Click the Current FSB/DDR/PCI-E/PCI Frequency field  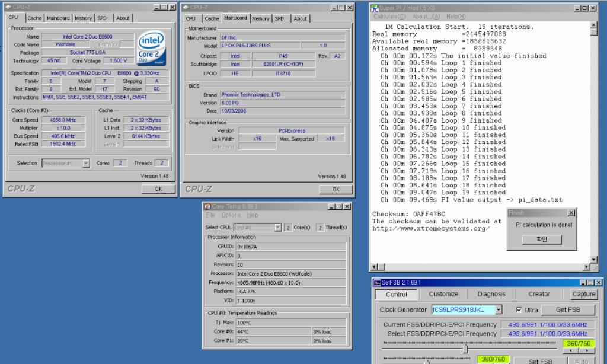(x=548, y=324)
